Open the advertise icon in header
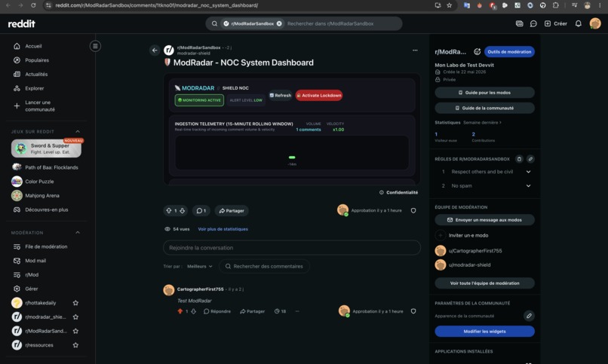The width and height of the screenshot is (608, 364). click(519, 23)
